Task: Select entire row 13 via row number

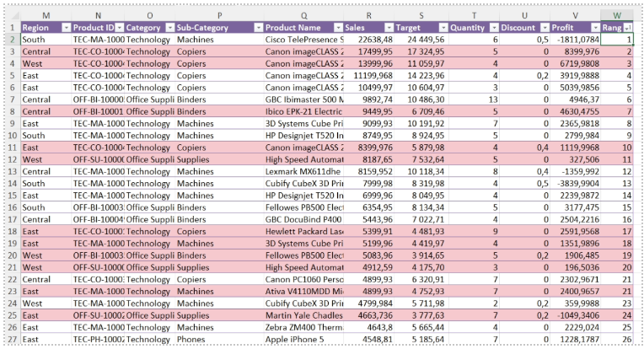Action: point(10,171)
